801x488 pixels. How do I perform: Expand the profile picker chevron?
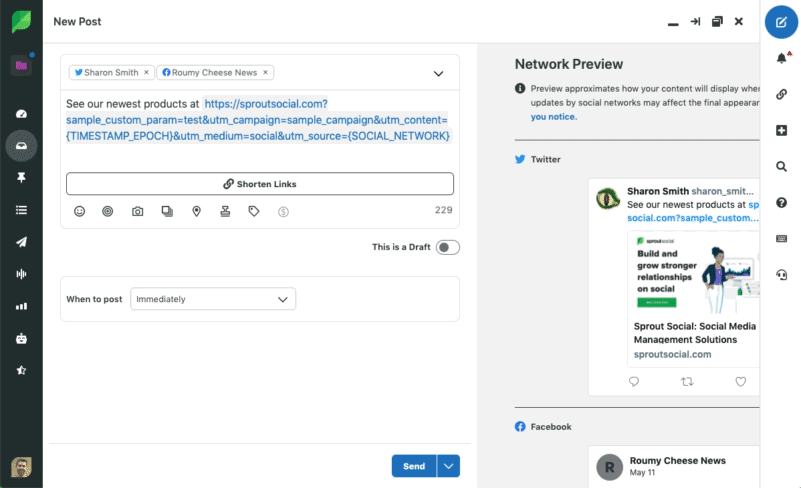pyautogui.click(x=438, y=73)
